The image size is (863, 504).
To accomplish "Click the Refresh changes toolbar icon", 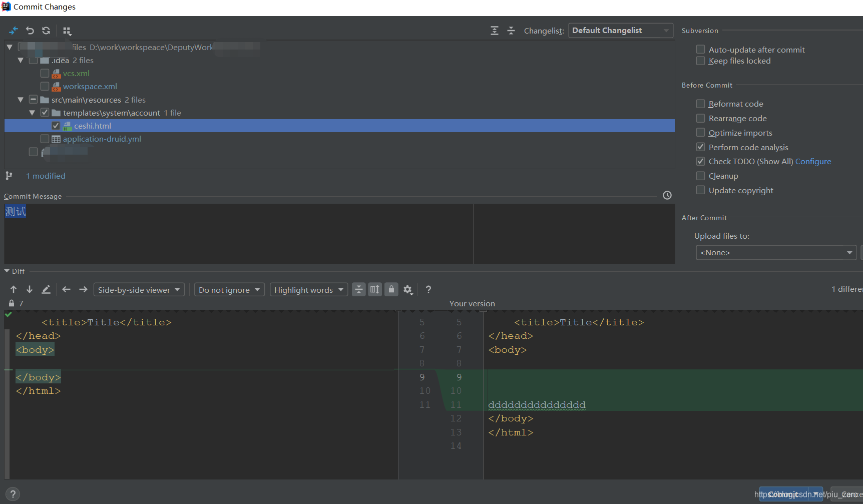I will pos(46,31).
